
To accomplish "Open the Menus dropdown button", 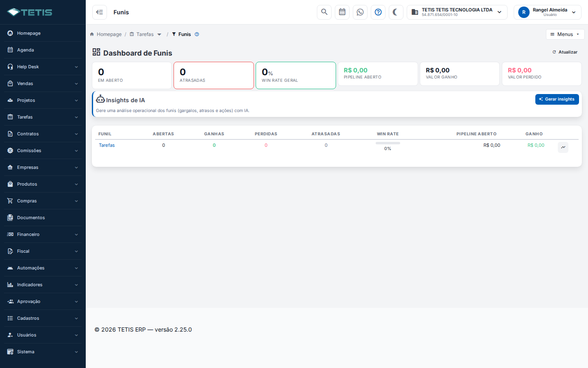I will pos(565,34).
